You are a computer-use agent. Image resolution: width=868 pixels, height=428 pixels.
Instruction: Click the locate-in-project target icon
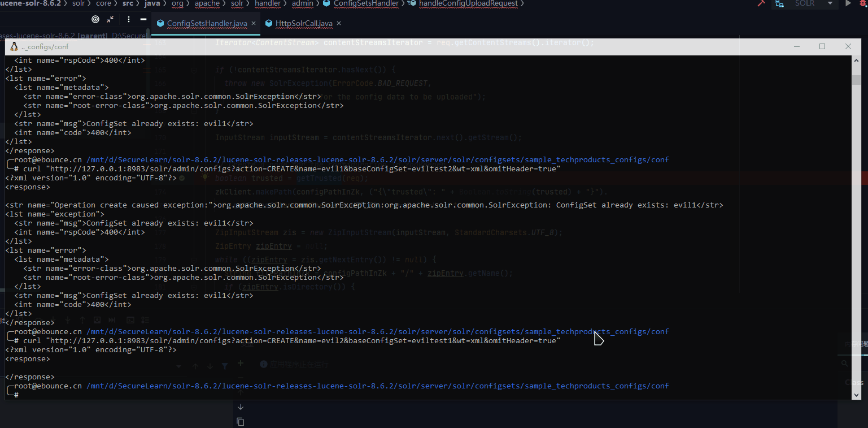pos(95,19)
